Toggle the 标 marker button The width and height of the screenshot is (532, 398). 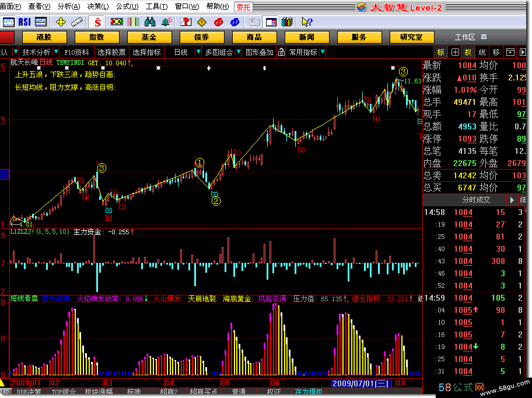click(440, 52)
